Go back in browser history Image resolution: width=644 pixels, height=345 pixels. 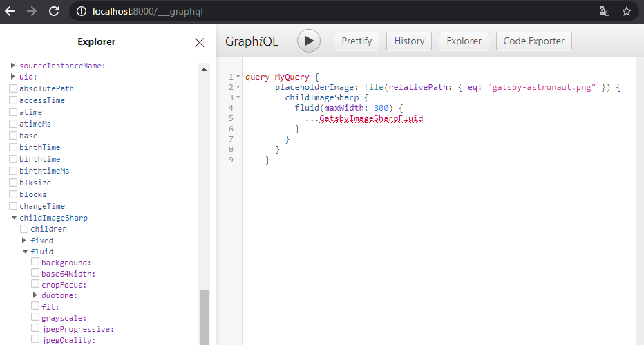(10, 11)
